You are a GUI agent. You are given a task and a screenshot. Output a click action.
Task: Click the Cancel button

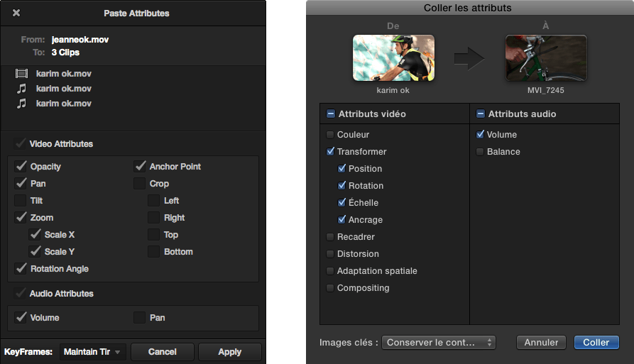point(163,352)
